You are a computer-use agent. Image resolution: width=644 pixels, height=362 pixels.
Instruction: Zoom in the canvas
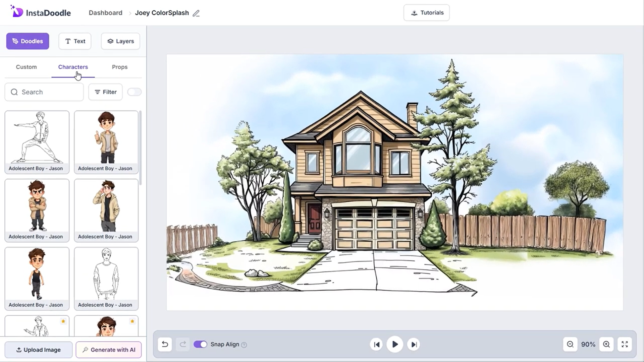pyautogui.click(x=606, y=344)
